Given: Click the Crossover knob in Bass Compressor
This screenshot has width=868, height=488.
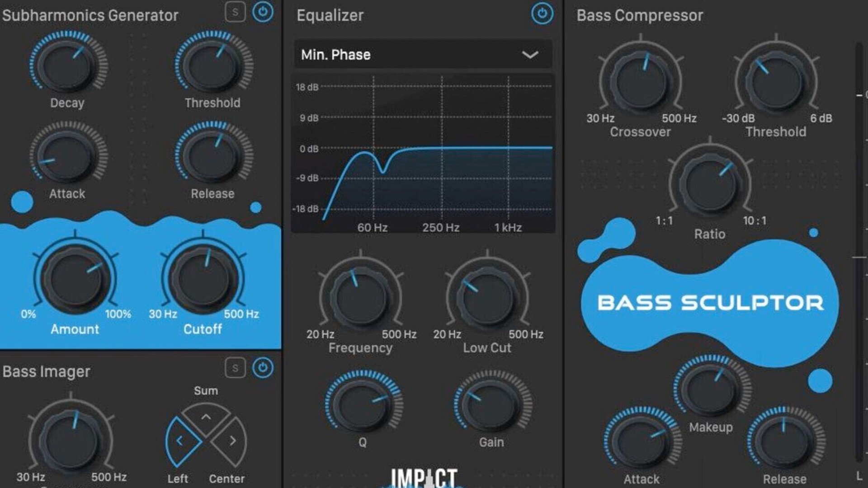Looking at the screenshot, I should click(x=641, y=82).
